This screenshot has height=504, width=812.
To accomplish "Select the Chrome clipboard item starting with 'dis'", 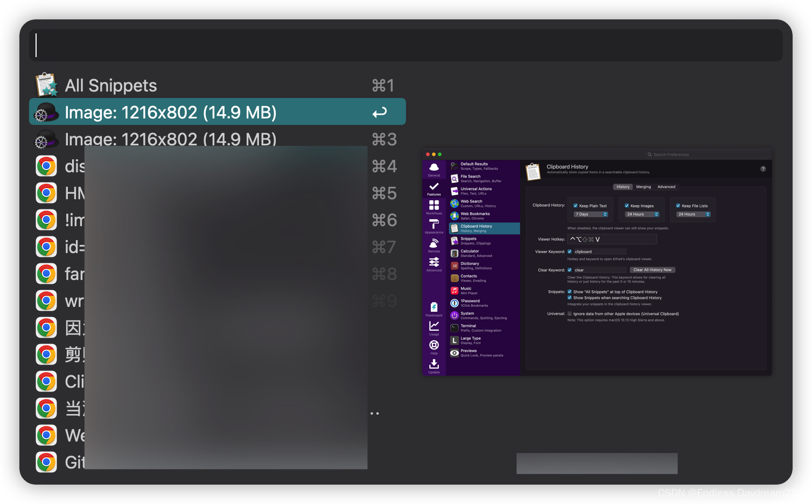I will coord(218,166).
